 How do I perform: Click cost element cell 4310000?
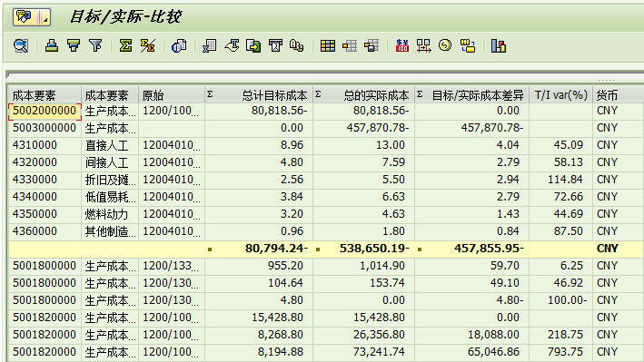point(45,145)
